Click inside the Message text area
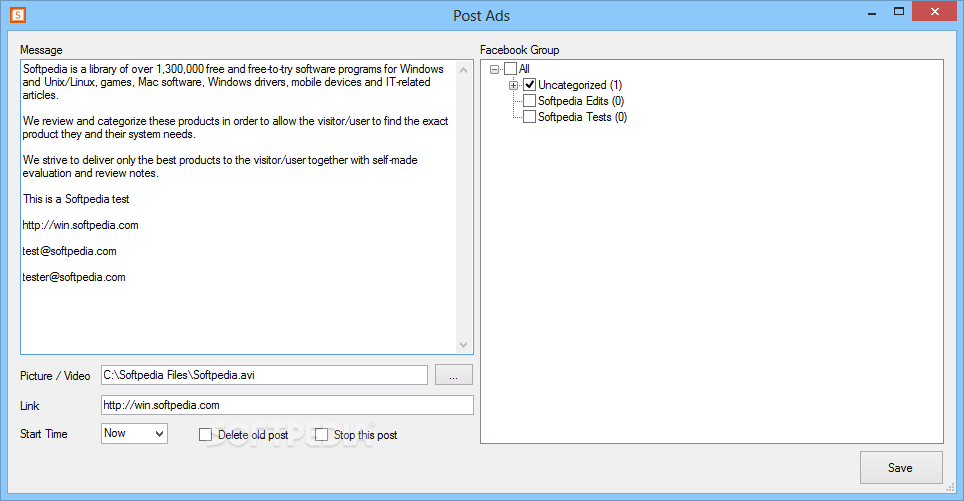Image resolution: width=964 pixels, height=501 pixels. pyautogui.click(x=239, y=207)
